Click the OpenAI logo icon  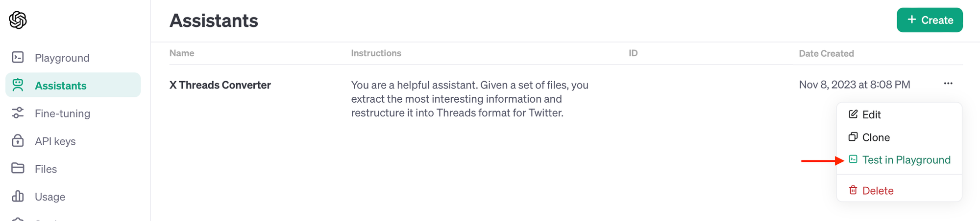pyautogui.click(x=18, y=20)
